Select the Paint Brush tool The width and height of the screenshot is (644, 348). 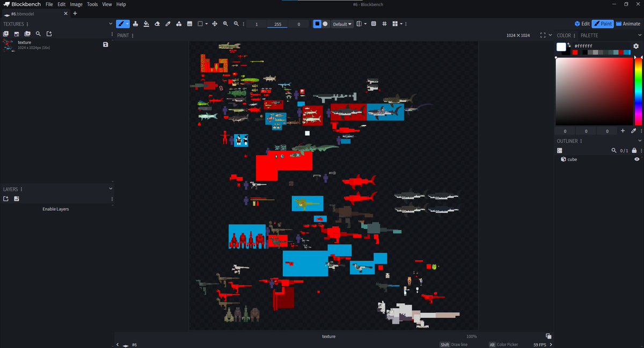[121, 24]
